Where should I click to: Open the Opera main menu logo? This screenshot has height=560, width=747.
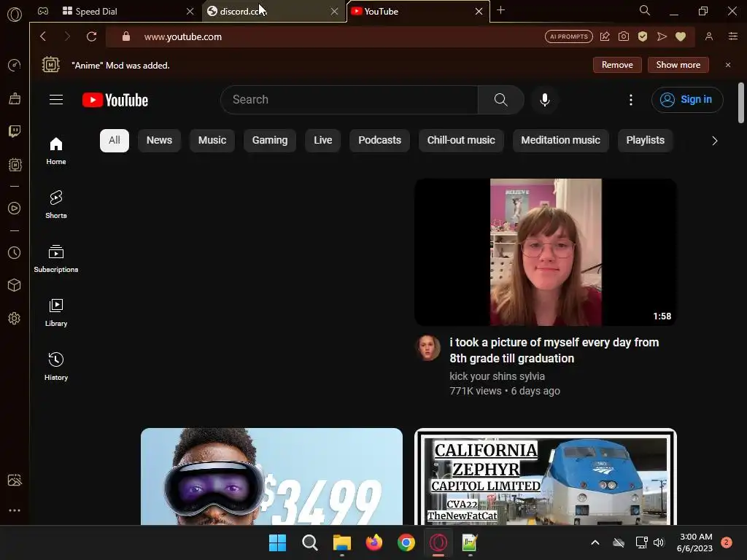15,15
